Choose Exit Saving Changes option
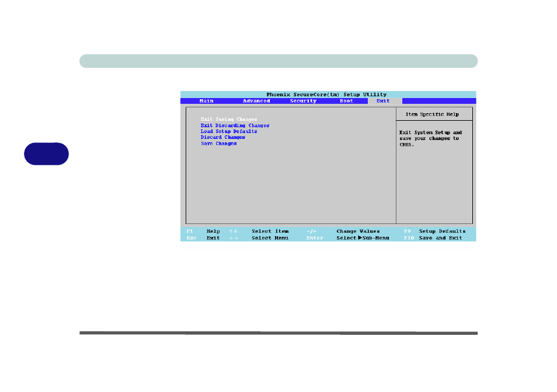The width and height of the screenshot is (557, 392). [x=229, y=119]
